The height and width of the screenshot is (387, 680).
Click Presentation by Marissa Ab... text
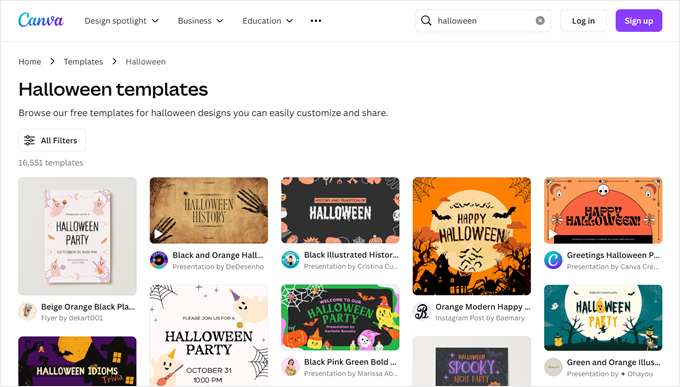coord(351,373)
